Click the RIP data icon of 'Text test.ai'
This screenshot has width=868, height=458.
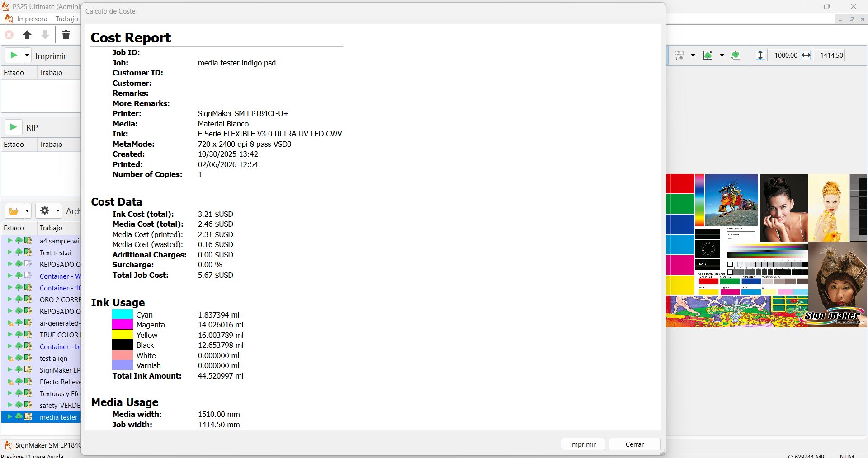28,252
